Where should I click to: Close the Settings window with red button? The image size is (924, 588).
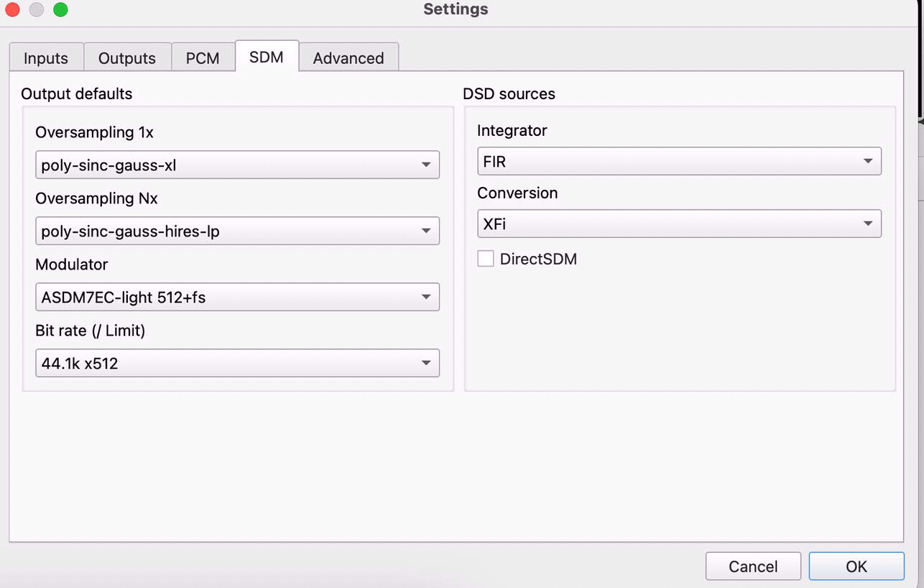point(12,9)
